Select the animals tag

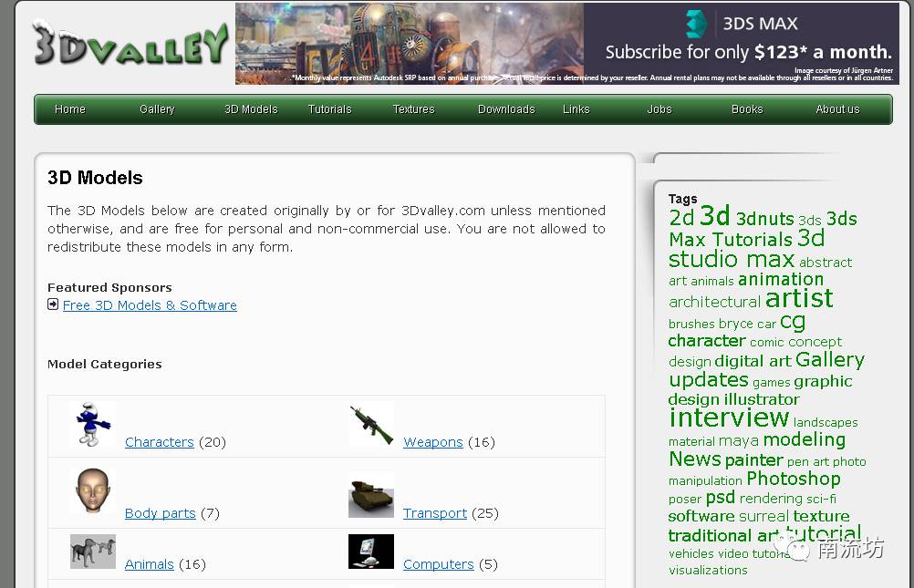[x=711, y=282]
